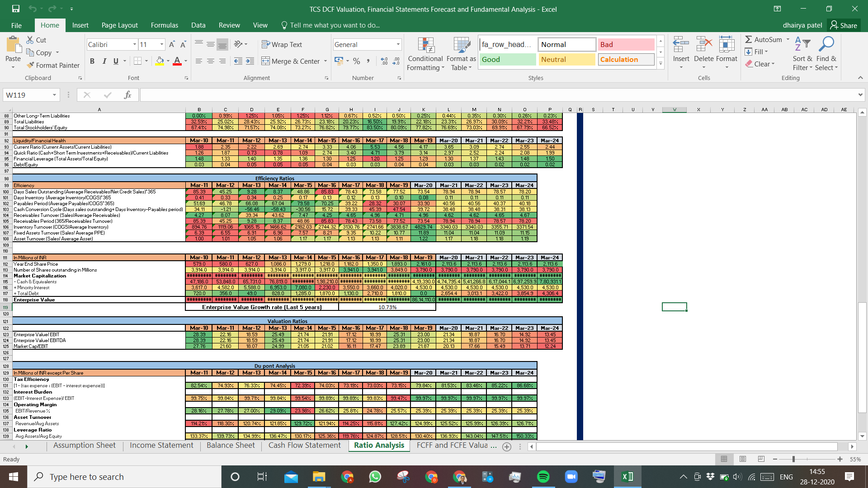The width and height of the screenshot is (868, 488).
Task: Open the font size dropdown
Action: point(161,44)
